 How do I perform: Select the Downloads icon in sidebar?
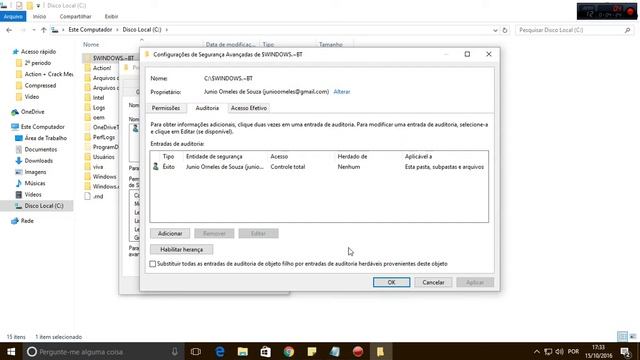click(x=18, y=161)
